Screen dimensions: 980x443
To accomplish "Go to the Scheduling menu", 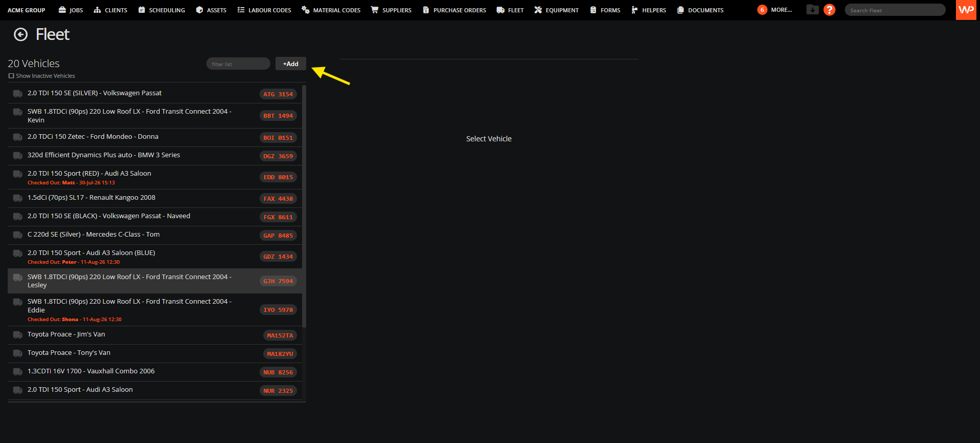I will click(162, 10).
